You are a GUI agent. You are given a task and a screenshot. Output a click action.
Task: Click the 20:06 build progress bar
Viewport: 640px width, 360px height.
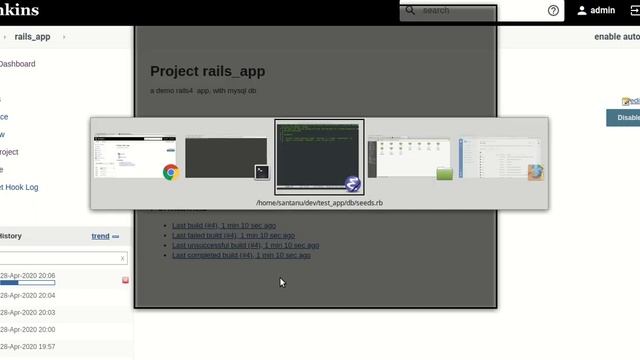click(x=27, y=283)
